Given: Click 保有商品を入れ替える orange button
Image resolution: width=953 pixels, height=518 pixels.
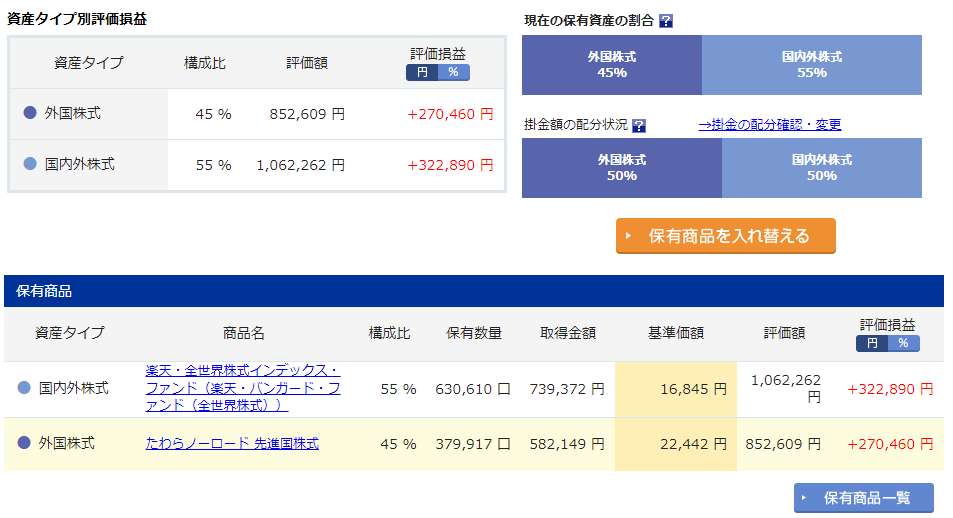Looking at the screenshot, I should pyautogui.click(x=726, y=236).
